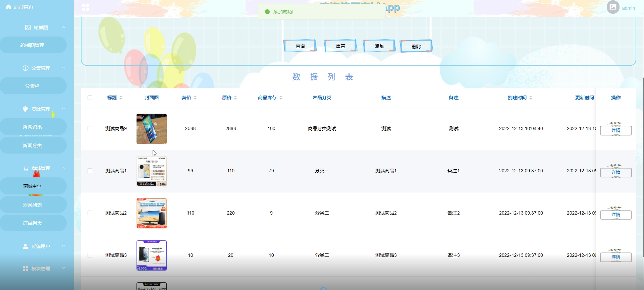
Task: Check the row for 测试商品3
Action: [x=90, y=255]
